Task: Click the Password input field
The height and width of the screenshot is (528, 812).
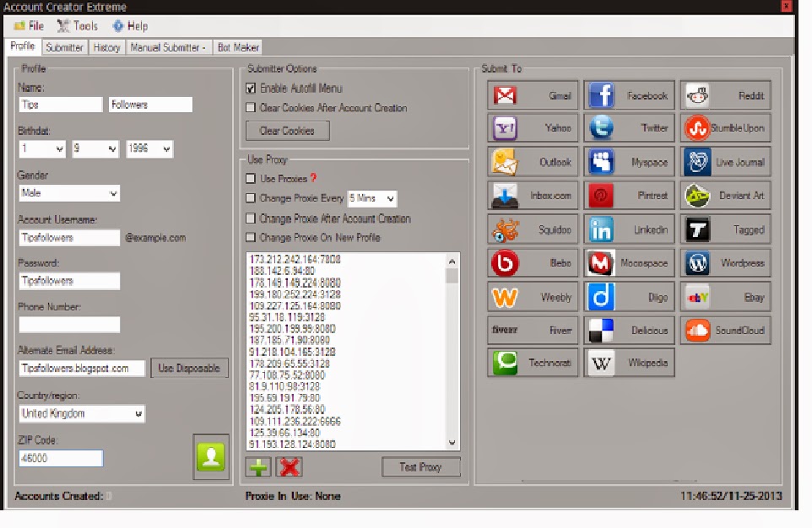Action: (x=69, y=281)
